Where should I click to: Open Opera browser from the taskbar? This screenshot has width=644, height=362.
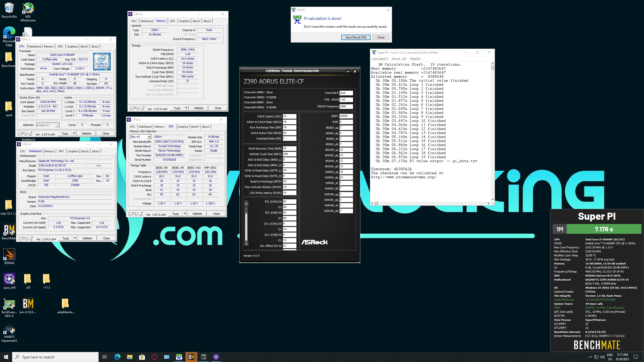click(154, 357)
